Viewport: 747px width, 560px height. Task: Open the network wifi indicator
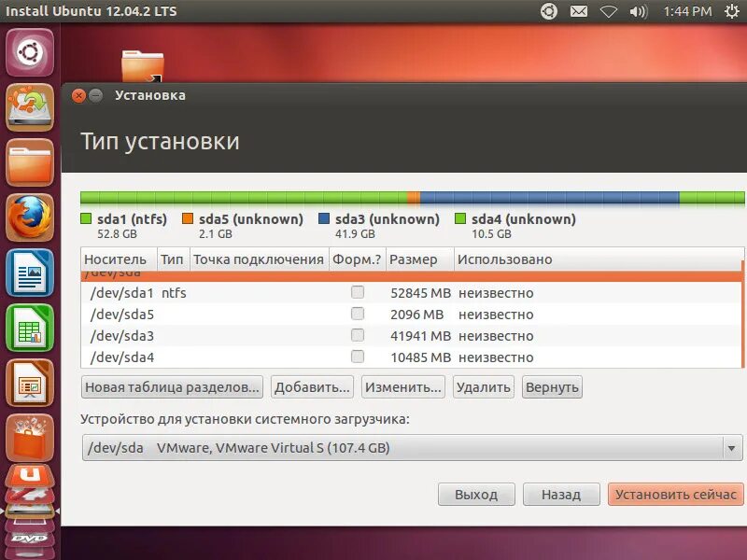pyautogui.click(x=609, y=11)
